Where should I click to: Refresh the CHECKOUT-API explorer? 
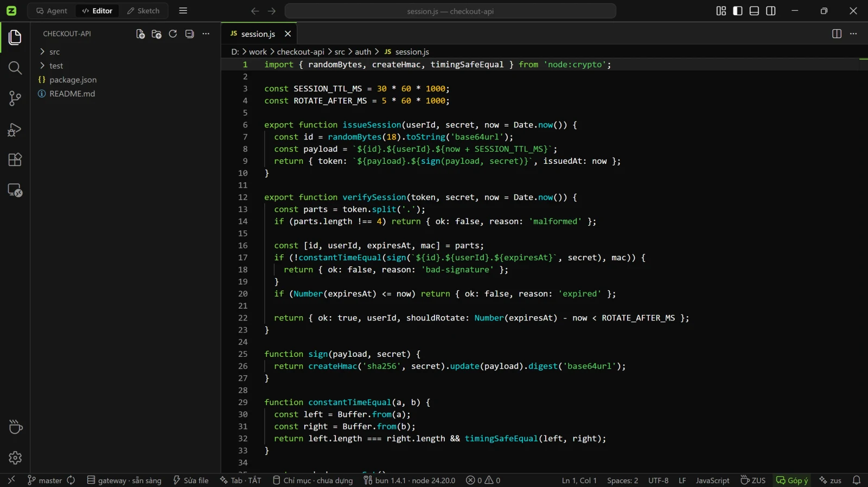click(x=173, y=34)
